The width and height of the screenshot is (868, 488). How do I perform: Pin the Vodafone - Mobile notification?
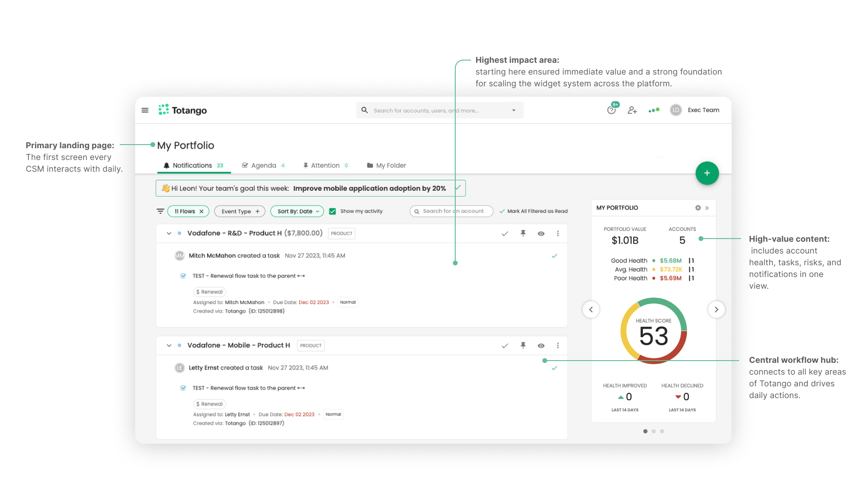[x=523, y=346]
